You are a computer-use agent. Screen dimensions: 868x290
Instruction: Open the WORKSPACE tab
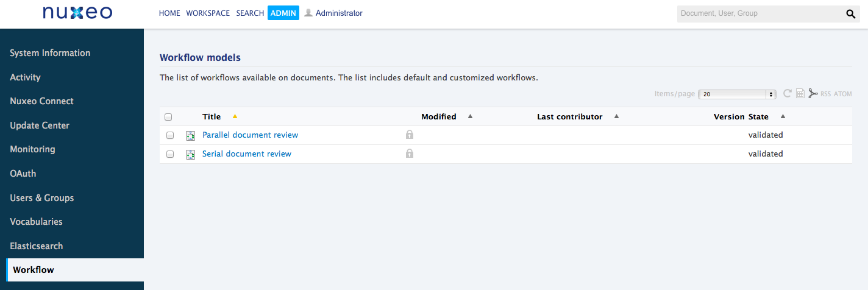pos(208,13)
